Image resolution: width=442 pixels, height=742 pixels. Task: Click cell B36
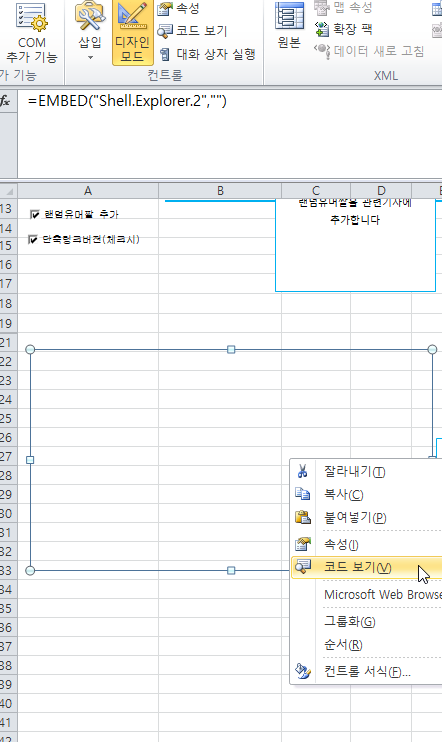[220, 627]
